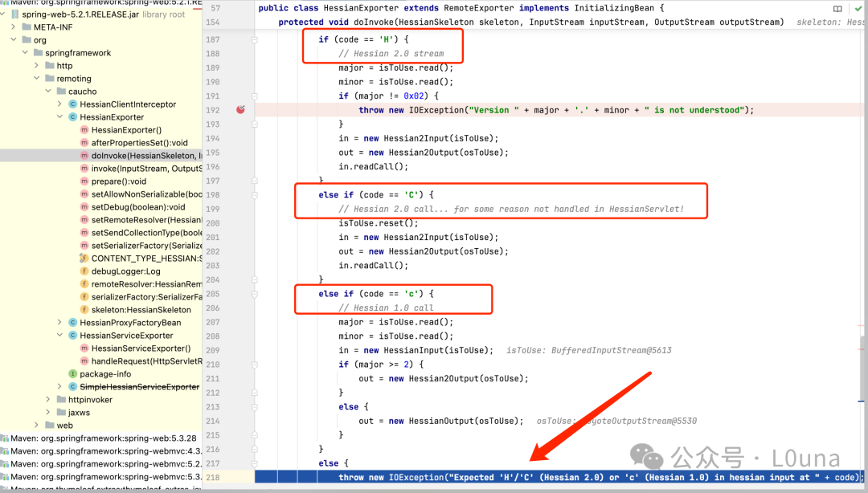
Task: Select remoteResolver field
Action: click(147, 284)
